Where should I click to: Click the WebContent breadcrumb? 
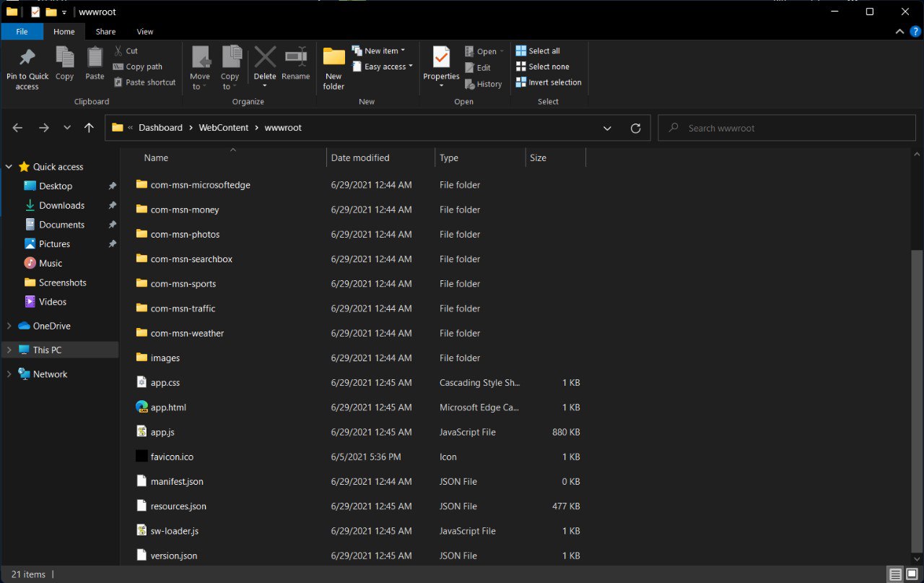click(224, 128)
